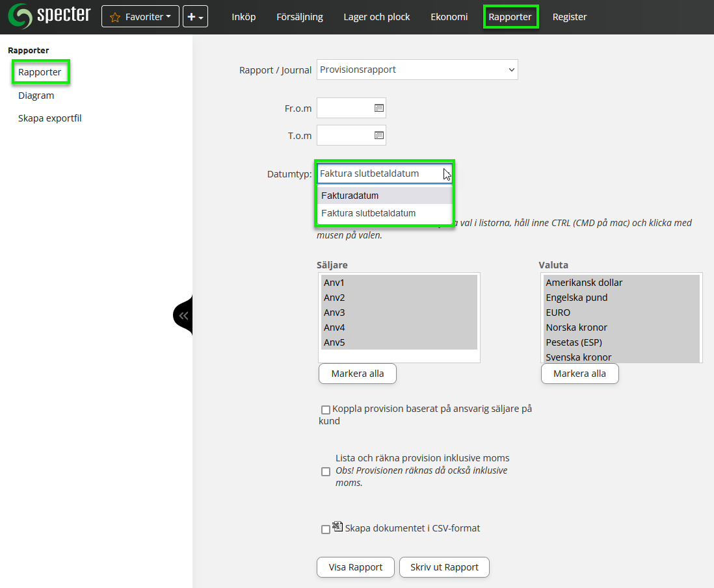The height and width of the screenshot is (588, 714).
Task: Open the Ekonomi menu
Action: 449,17
